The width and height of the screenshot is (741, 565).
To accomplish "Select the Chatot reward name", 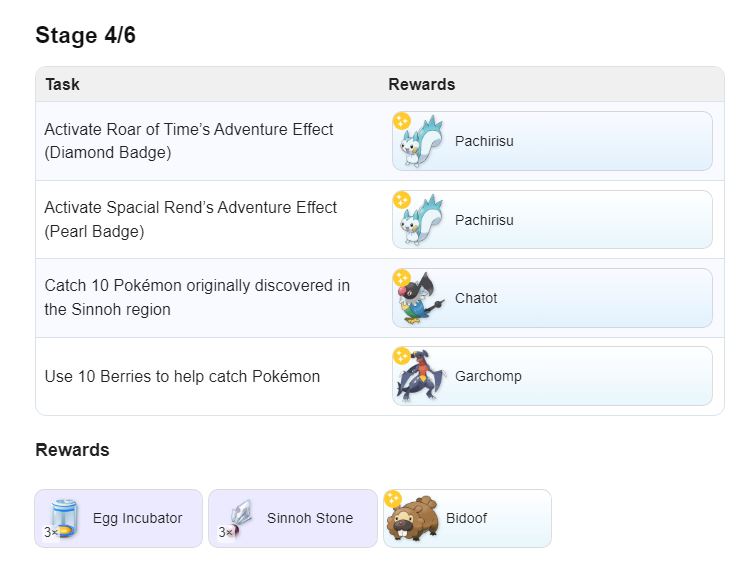I will coord(476,298).
